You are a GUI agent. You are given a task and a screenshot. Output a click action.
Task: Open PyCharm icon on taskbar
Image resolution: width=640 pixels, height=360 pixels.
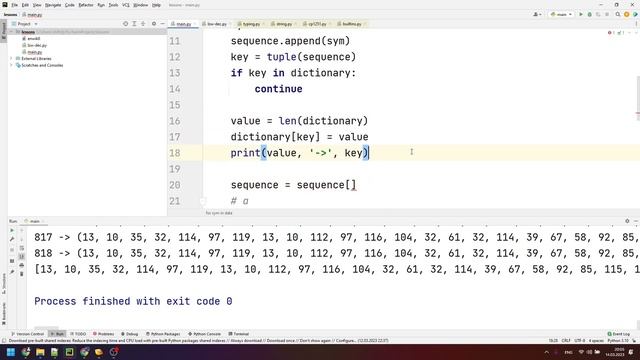tap(69, 352)
